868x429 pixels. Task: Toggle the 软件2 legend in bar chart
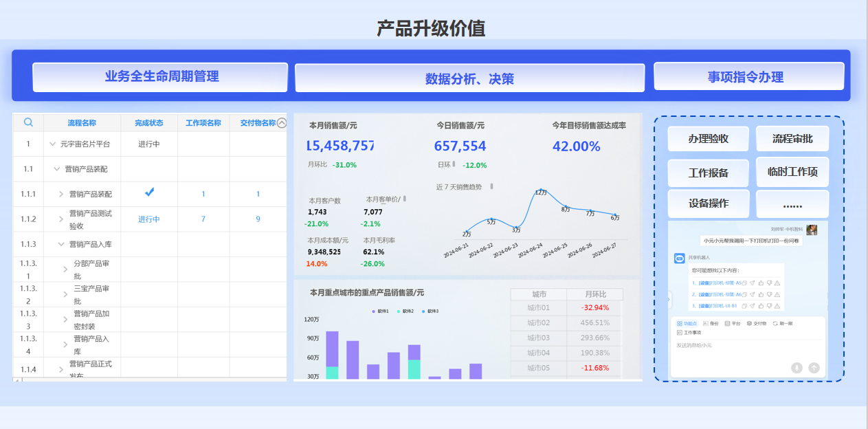tap(405, 311)
